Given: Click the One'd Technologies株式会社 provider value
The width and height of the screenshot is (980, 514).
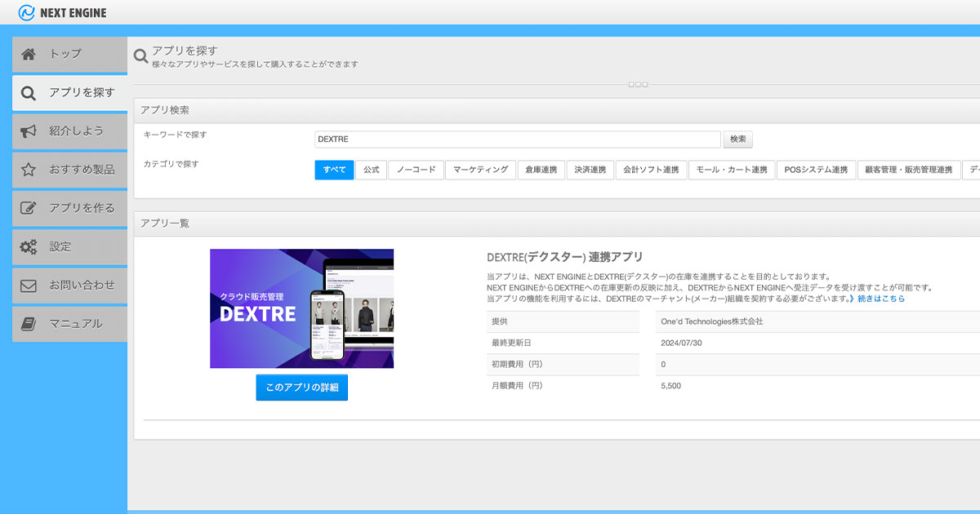Looking at the screenshot, I should coord(711,321).
